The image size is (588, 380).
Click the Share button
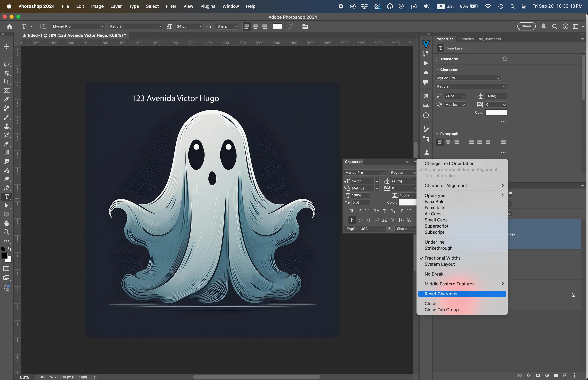[526, 26]
